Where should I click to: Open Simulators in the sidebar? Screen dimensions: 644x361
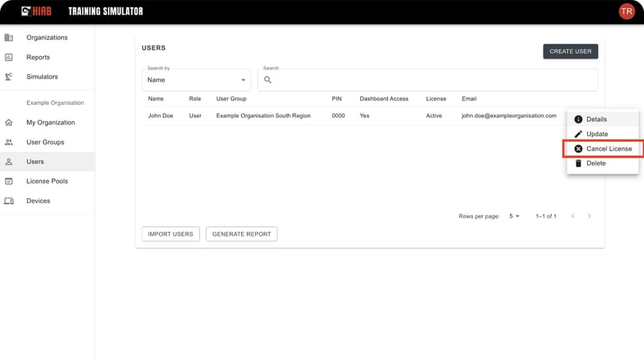(x=47, y=77)
